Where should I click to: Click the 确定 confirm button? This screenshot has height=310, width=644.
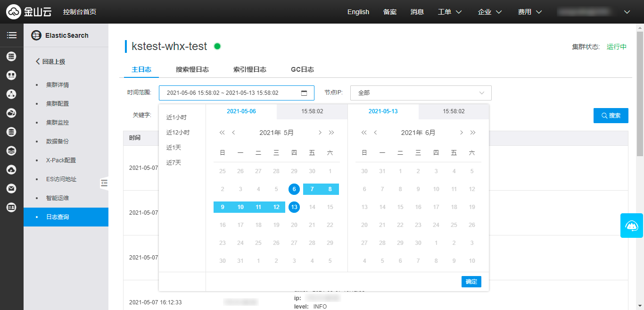471,282
